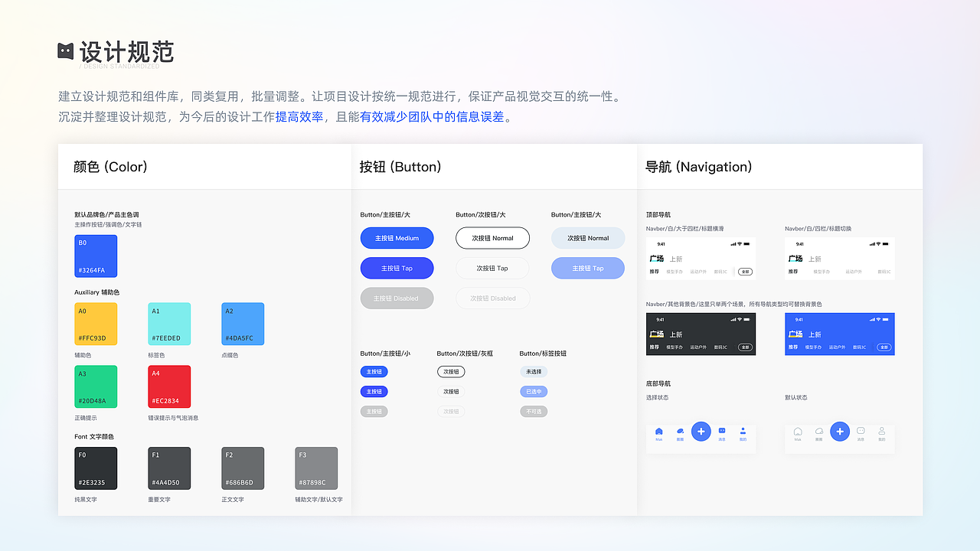Click the Auxiliary 辅助色 label
This screenshot has width=980, height=551.
point(97,292)
